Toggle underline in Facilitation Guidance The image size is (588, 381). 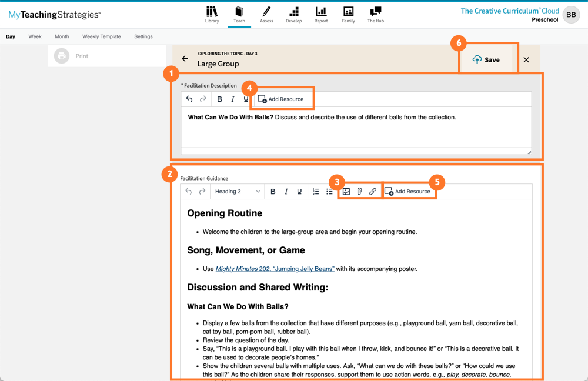(300, 191)
